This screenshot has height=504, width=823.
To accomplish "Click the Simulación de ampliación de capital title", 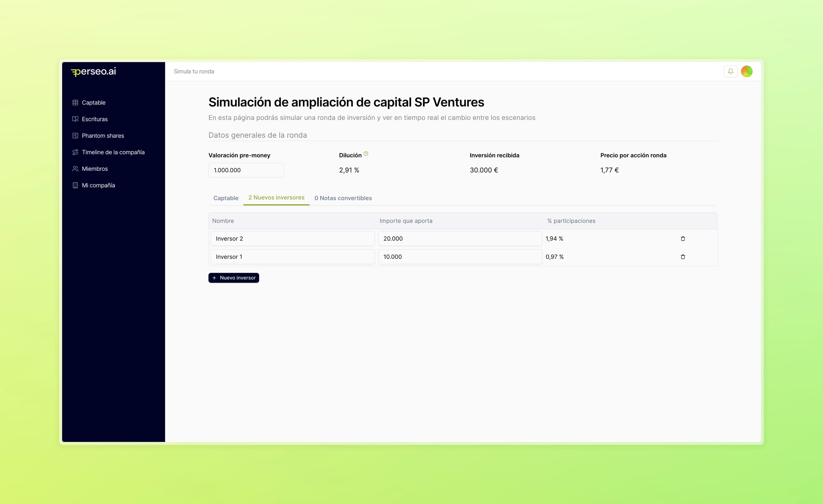I will click(x=346, y=102).
